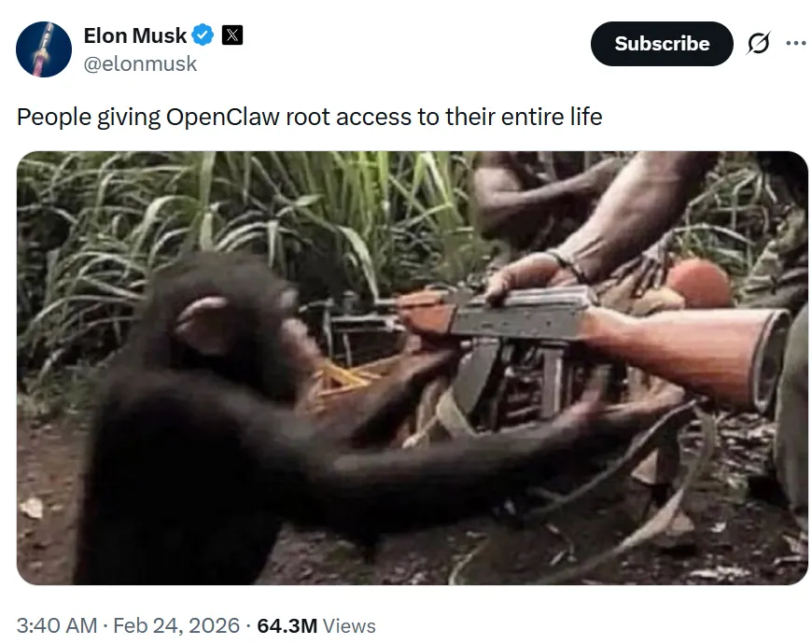Viewport: 812px width, 644px height.
Task: Click the word Views beside the count
Action: point(350,625)
